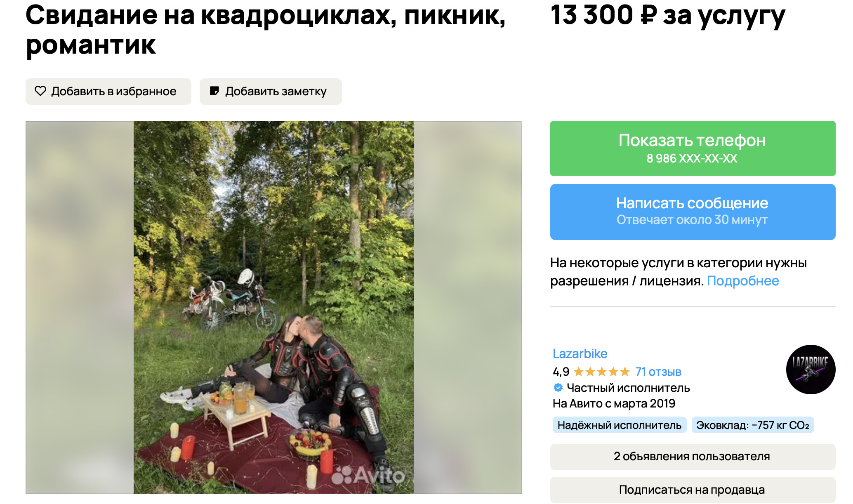Open the main picnic listing photo
Image resolution: width=853 pixels, height=504 pixels.
(x=274, y=307)
